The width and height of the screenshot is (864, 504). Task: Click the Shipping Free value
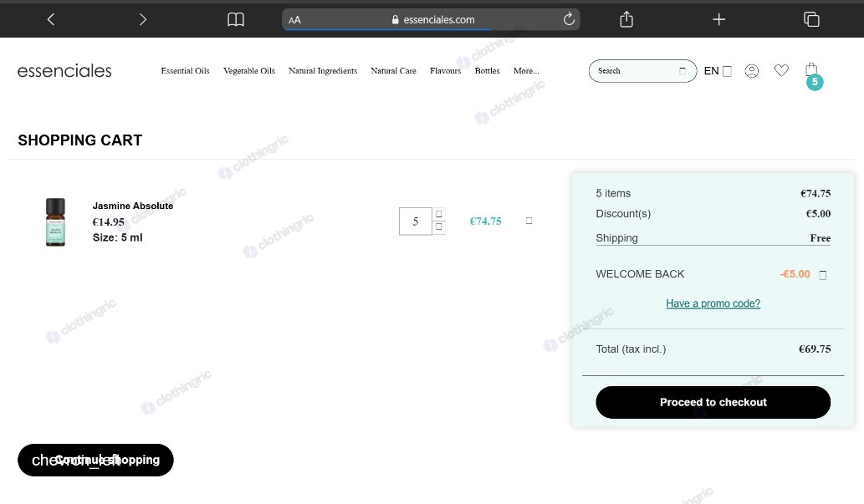pos(820,238)
